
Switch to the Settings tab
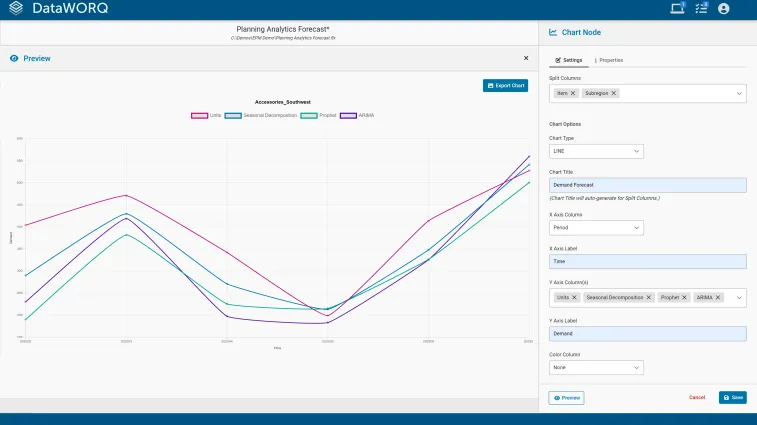click(x=568, y=60)
